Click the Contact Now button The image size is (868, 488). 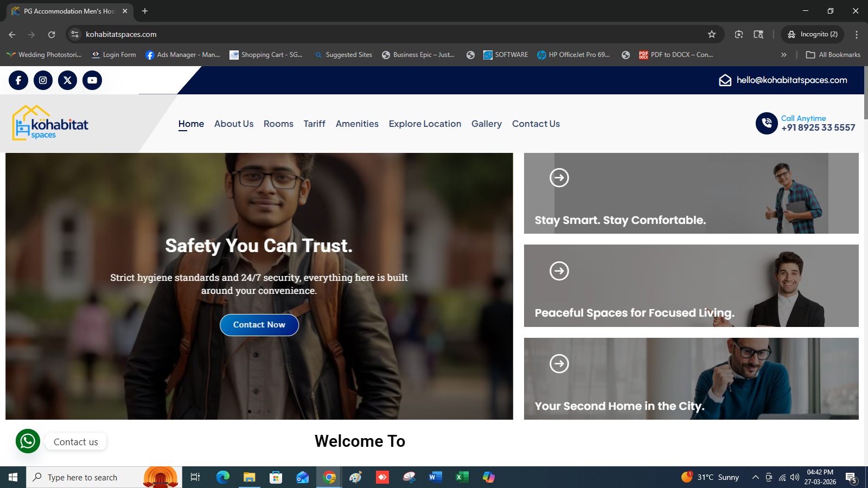tap(259, 325)
